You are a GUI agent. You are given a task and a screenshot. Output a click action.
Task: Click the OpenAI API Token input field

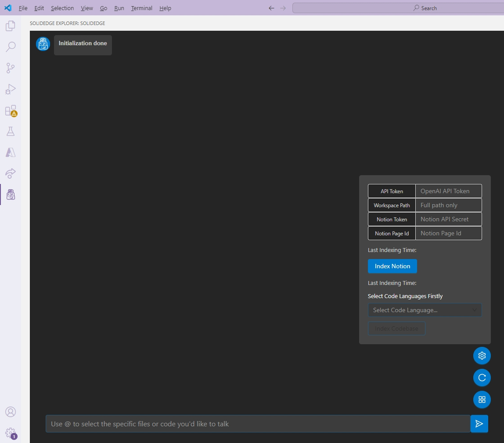click(448, 191)
